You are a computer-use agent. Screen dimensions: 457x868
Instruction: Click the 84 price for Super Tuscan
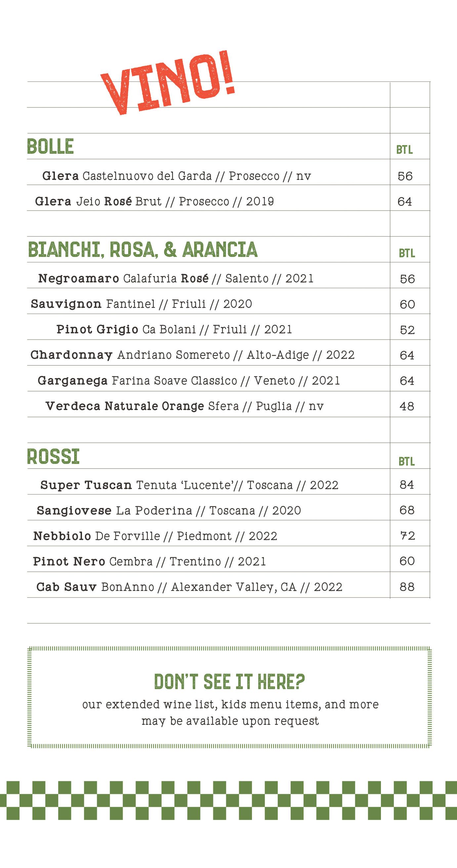click(x=406, y=485)
